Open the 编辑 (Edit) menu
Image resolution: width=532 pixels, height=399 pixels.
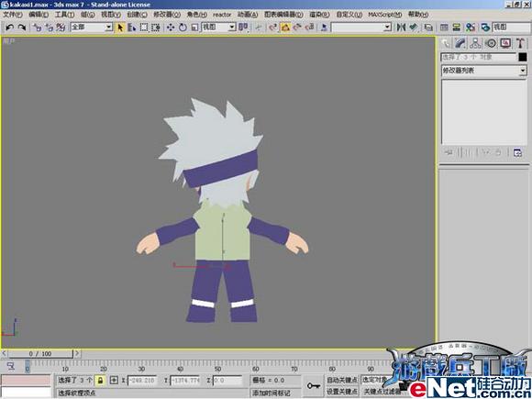pos(39,15)
